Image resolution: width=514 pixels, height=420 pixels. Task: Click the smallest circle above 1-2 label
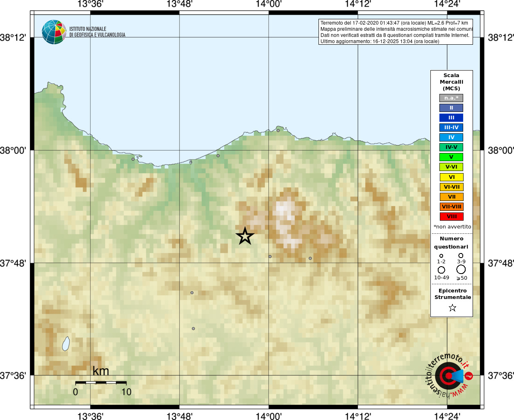pyautogui.click(x=441, y=256)
